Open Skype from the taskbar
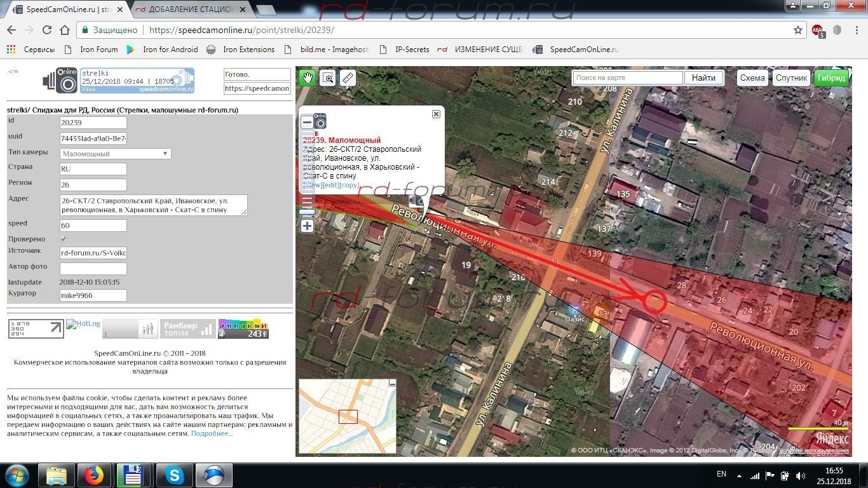 pyautogui.click(x=173, y=475)
